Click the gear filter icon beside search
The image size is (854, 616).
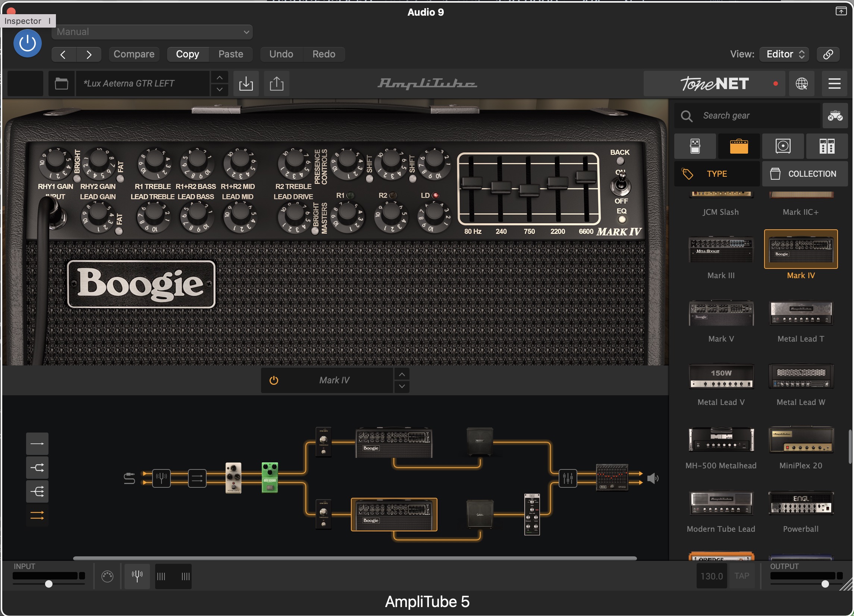pos(835,116)
